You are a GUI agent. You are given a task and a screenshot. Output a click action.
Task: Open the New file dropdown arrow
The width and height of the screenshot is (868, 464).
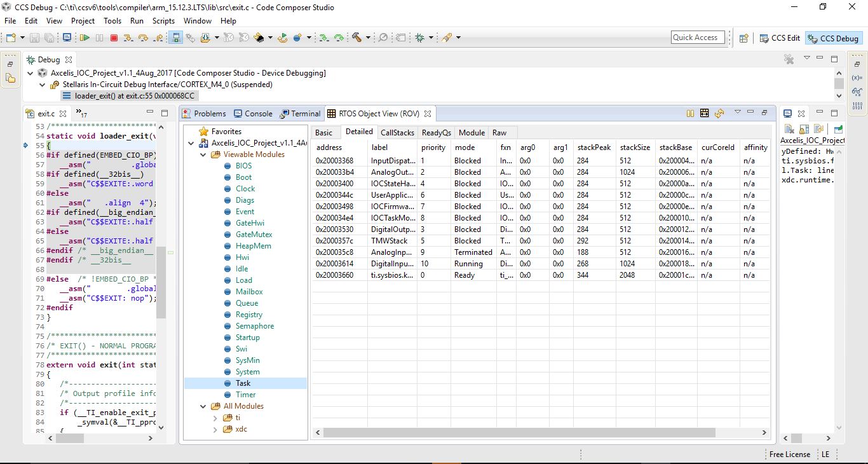tap(23, 38)
